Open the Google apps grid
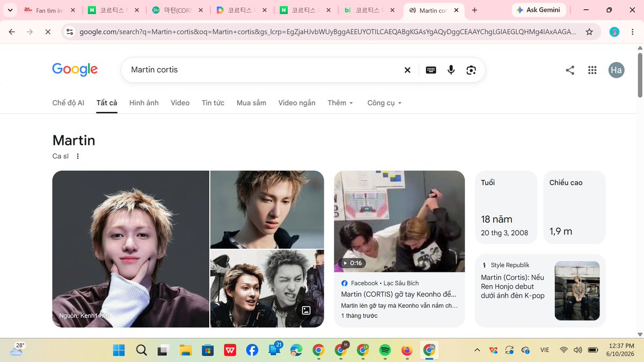 coord(592,70)
